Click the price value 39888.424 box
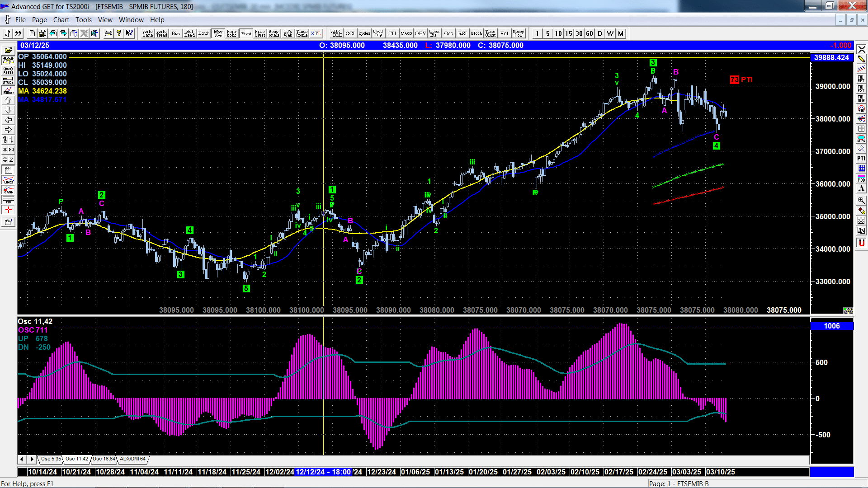The height and width of the screenshot is (488, 868). pos(832,57)
